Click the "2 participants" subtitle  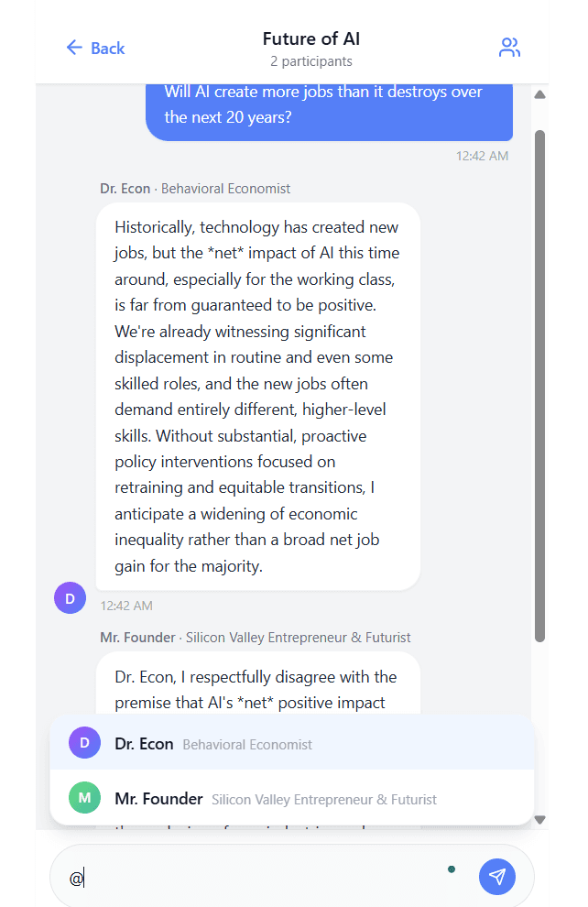tap(310, 61)
